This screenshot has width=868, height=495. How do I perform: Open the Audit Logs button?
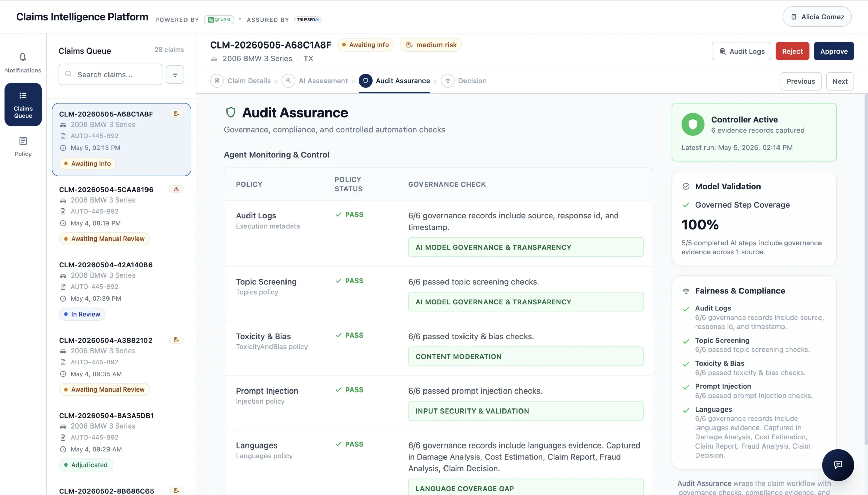(x=741, y=51)
